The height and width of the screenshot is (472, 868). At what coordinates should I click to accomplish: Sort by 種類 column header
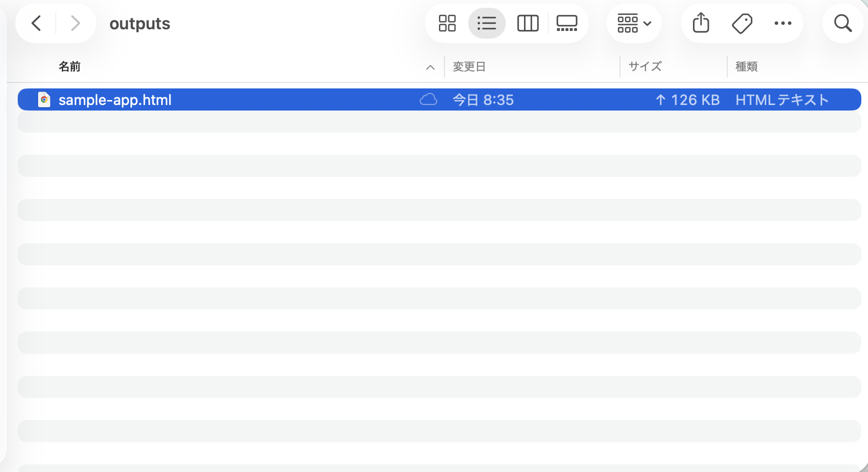747,66
